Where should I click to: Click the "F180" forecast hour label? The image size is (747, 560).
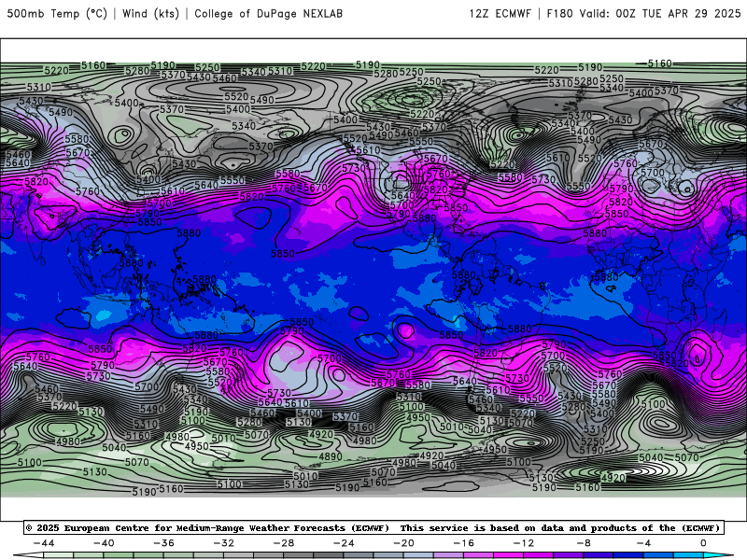[559, 13]
